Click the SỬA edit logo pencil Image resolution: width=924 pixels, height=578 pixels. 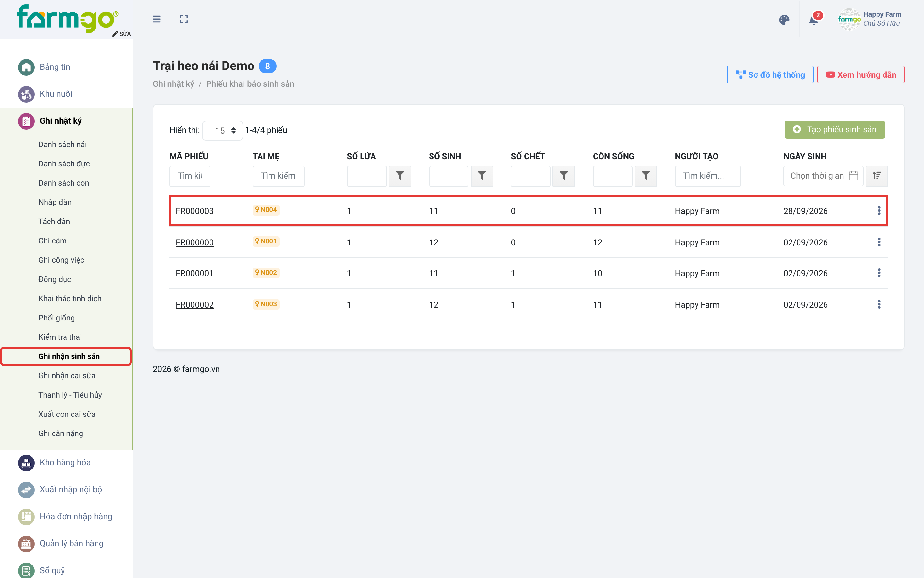tap(121, 34)
